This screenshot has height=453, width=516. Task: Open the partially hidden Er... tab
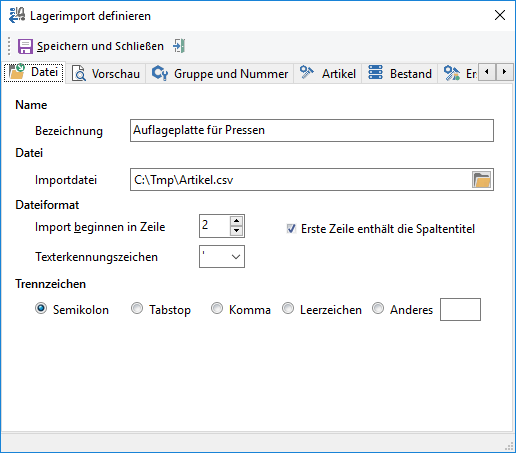click(x=458, y=73)
